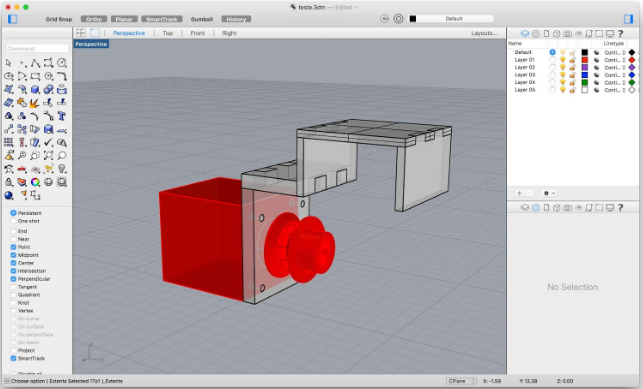This screenshot has width=643, height=389.
Task: Switch to the Top viewport tab
Action: tap(168, 33)
